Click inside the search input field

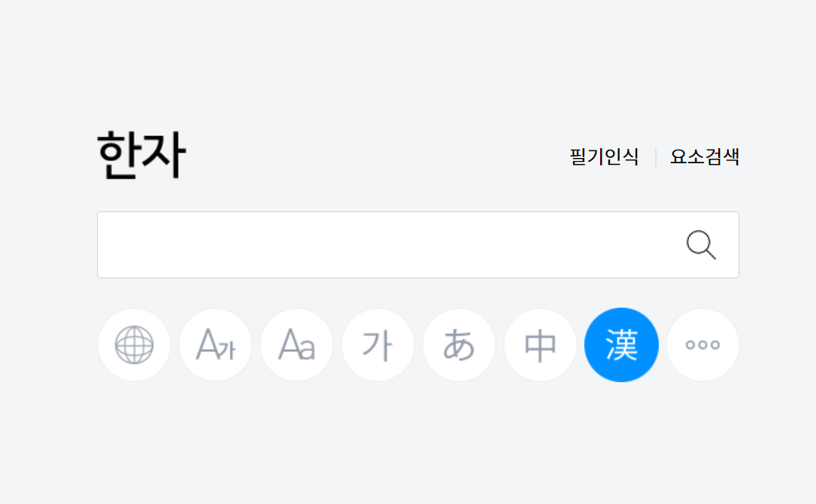(376, 244)
